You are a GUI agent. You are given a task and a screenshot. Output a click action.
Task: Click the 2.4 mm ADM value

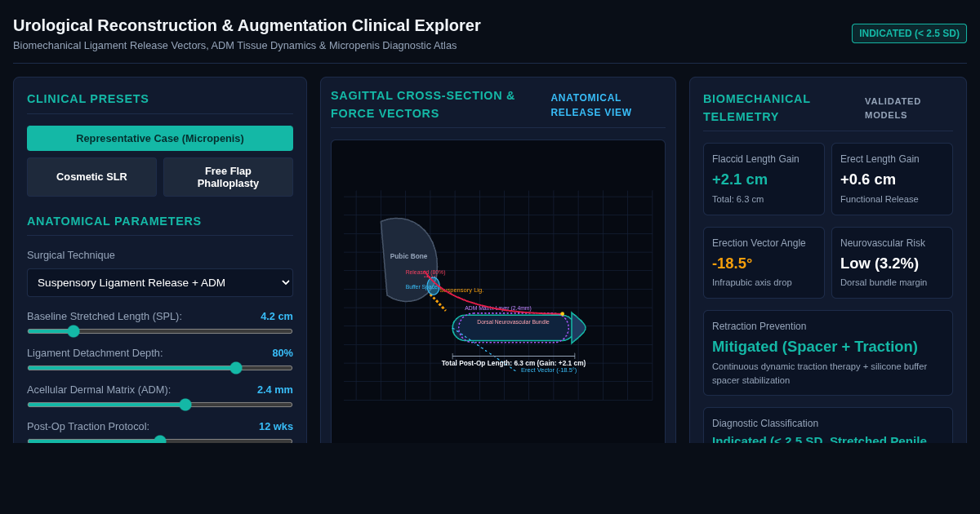pyautogui.click(x=275, y=390)
